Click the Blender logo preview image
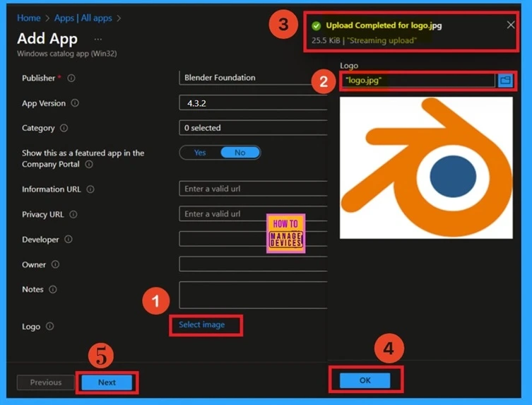532x405 pixels. click(x=426, y=168)
